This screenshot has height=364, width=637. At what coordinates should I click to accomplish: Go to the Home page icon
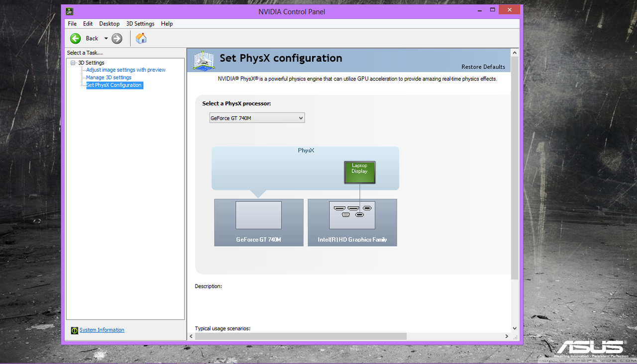click(x=141, y=38)
